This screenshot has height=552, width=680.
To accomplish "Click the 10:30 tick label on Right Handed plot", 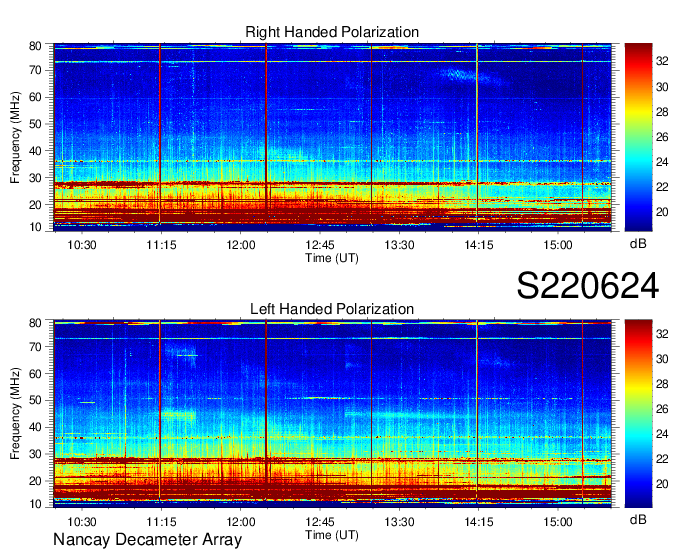I will (82, 245).
